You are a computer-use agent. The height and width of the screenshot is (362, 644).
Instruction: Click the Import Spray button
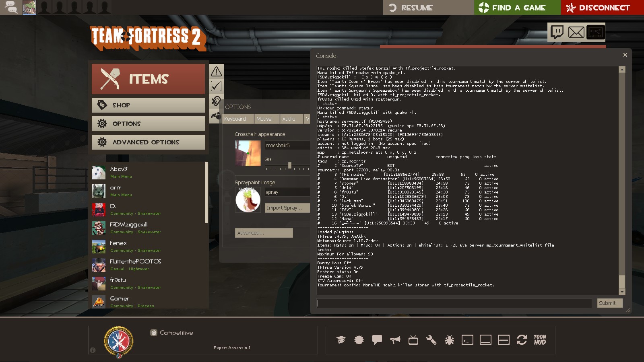point(287,208)
